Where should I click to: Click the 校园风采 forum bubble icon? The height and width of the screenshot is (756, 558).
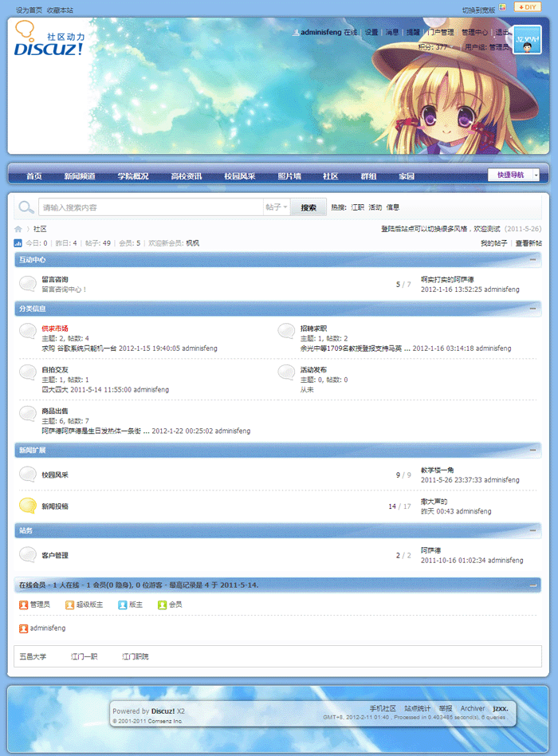(x=28, y=474)
